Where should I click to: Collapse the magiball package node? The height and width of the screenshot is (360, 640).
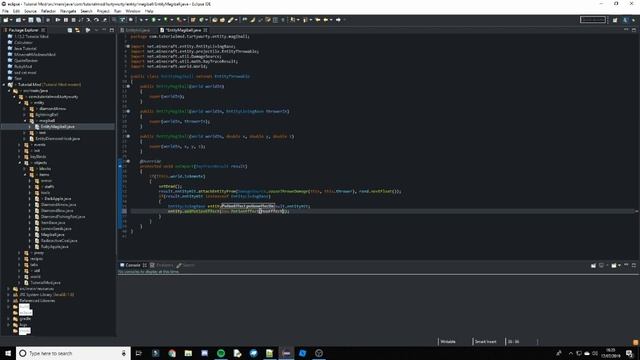click(25, 121)
